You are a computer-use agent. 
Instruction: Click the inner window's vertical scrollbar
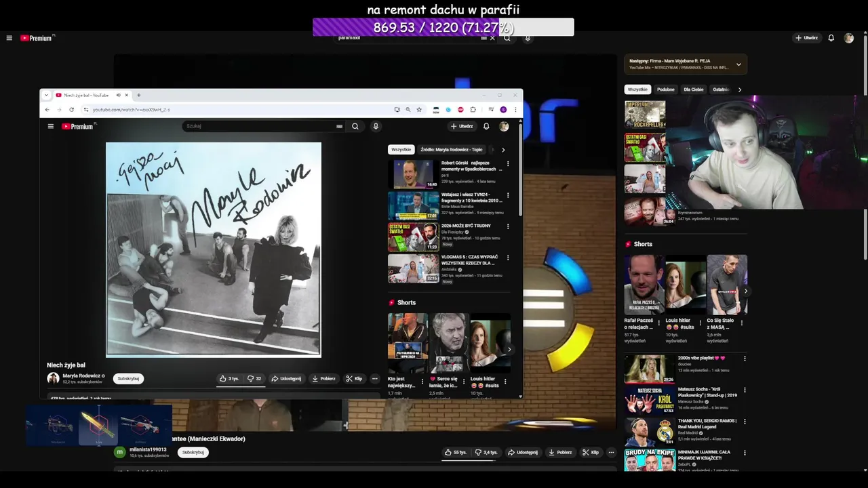(x=521, y=169)
